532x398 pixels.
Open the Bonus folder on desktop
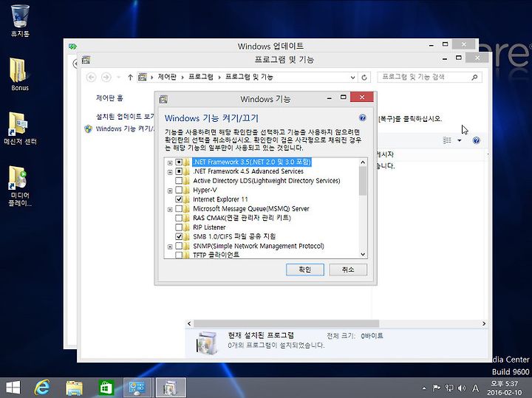pos(20,75)
